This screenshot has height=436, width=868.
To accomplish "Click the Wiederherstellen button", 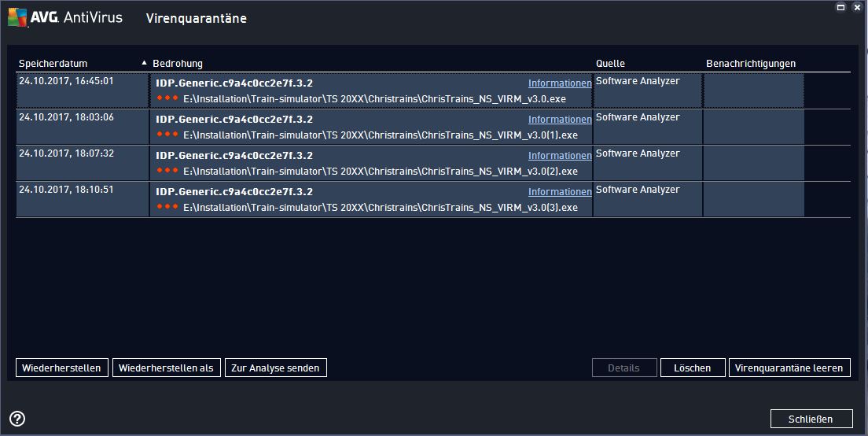I will click(61, 368).
